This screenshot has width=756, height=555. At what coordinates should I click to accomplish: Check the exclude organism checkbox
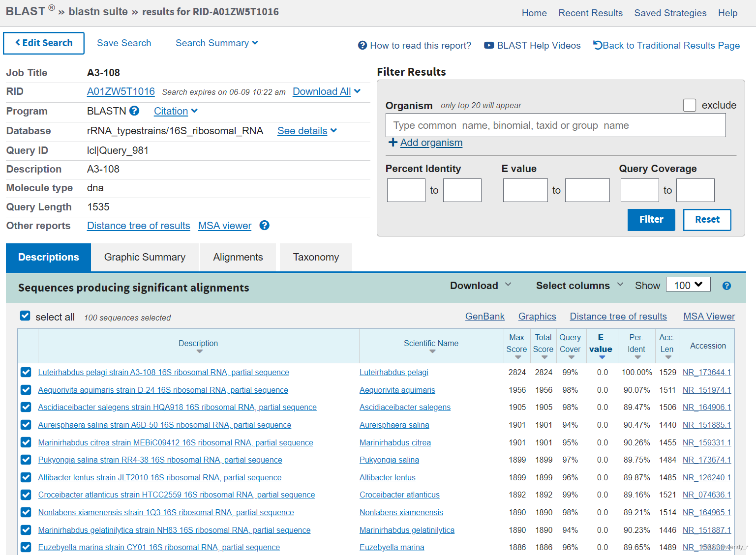pos(690,105)
